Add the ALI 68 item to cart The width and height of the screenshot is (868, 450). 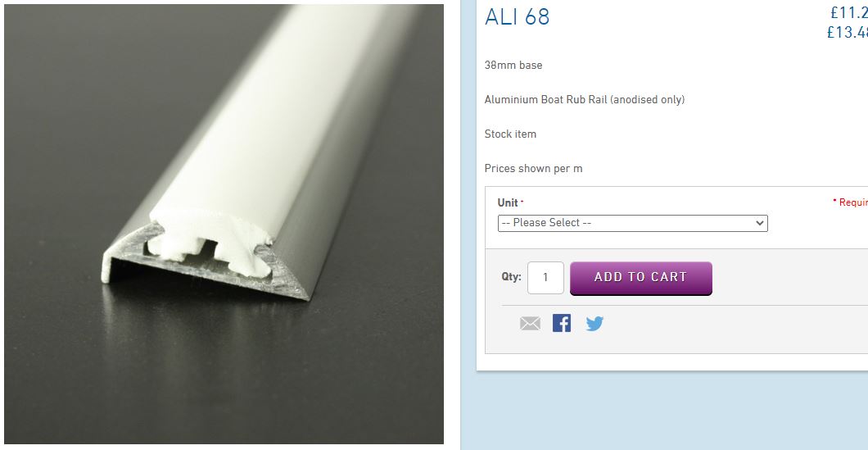click(640, 278)
